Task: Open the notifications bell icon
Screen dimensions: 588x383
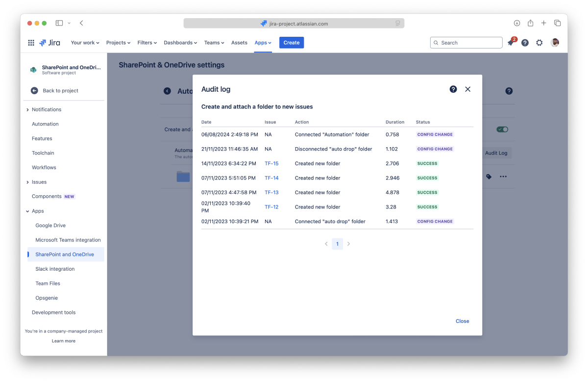Action: (511, 43)
